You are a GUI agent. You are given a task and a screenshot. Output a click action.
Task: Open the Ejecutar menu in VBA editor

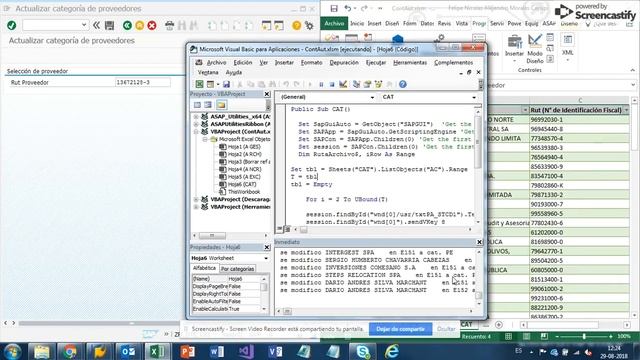click(x=376, y=62)
